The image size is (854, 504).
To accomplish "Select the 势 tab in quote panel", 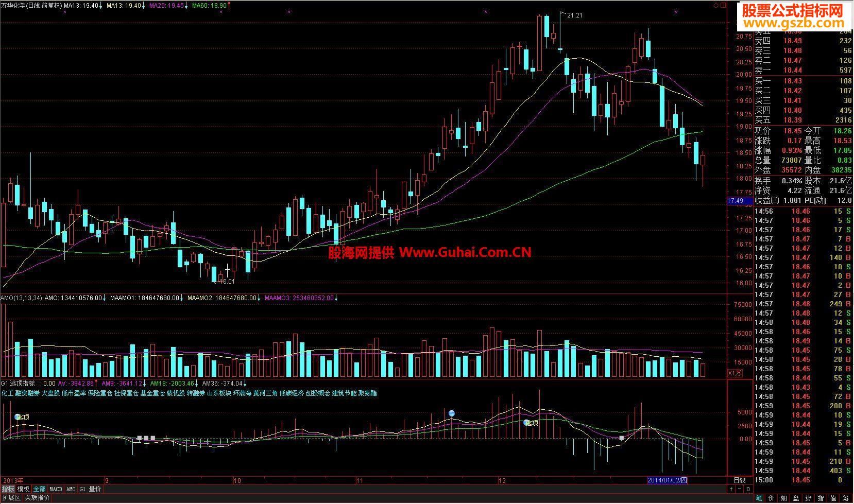I will (809, 498).
